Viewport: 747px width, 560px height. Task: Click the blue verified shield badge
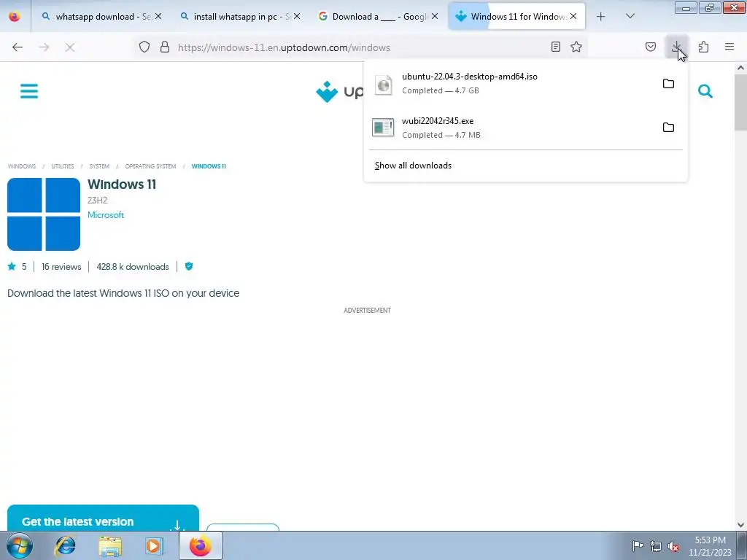189,266
